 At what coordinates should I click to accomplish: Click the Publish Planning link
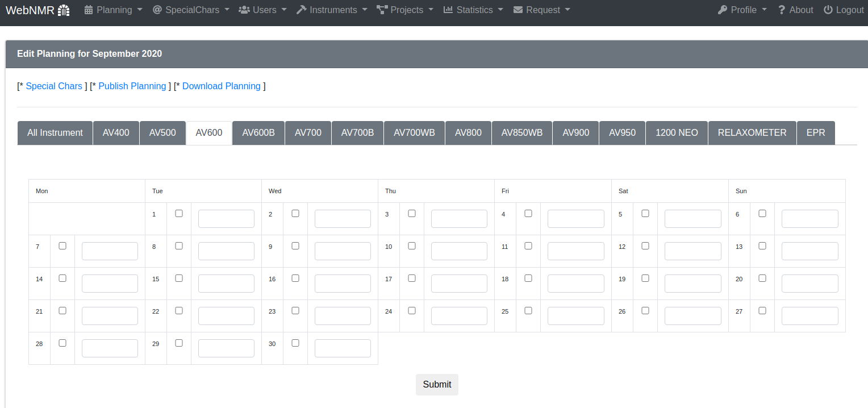pos(132,86)
